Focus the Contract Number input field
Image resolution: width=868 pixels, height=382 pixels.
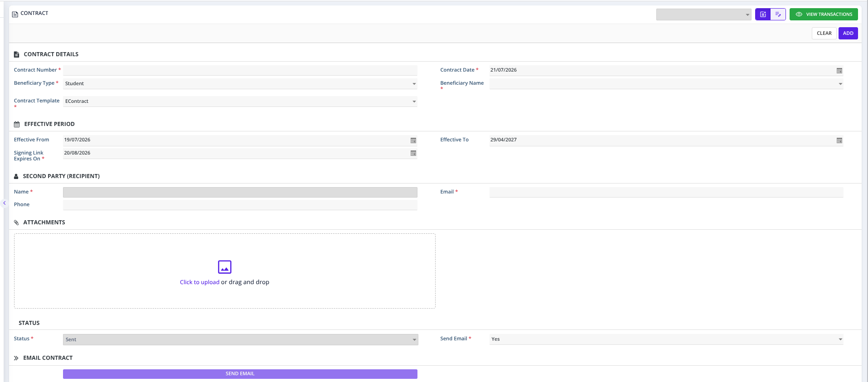click(240, 70)
